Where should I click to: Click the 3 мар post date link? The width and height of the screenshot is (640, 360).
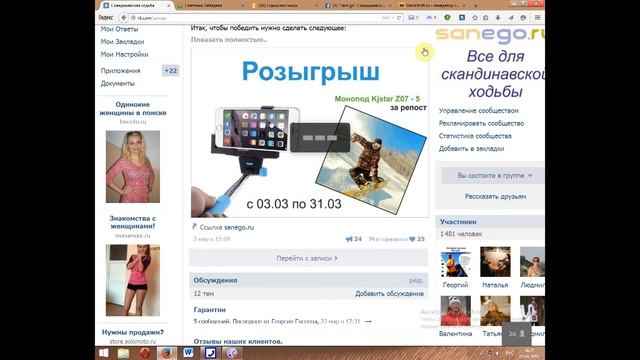click(211, 239)
